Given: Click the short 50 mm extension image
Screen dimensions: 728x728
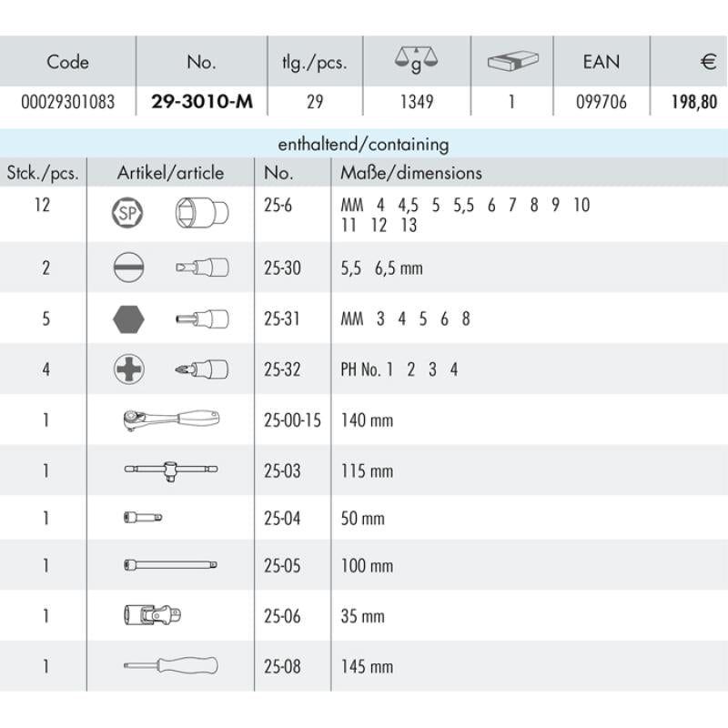Looking at the screenshot, I should click(x=143, y=518).
